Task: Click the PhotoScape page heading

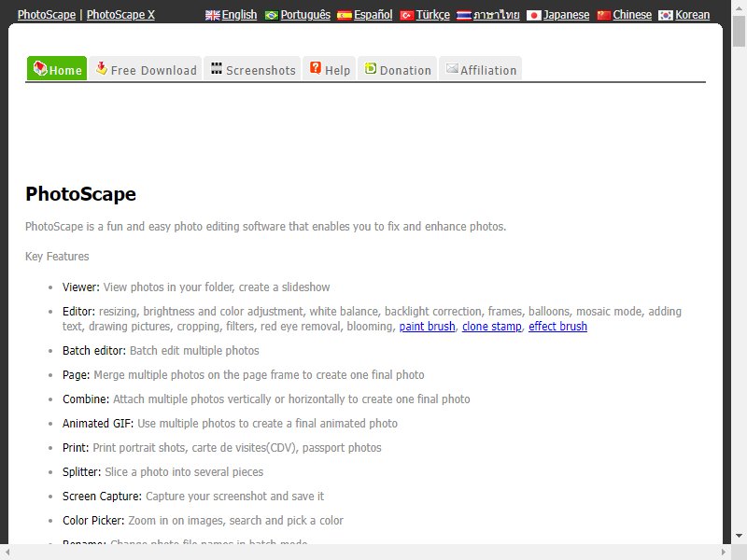Action: point(80,194)
